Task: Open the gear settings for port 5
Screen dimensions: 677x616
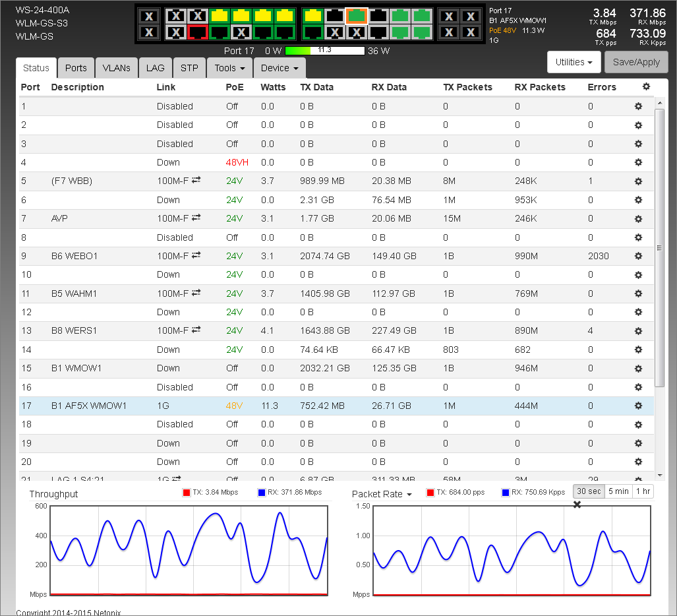Action: pyautogui.click(x=638, y=181)
